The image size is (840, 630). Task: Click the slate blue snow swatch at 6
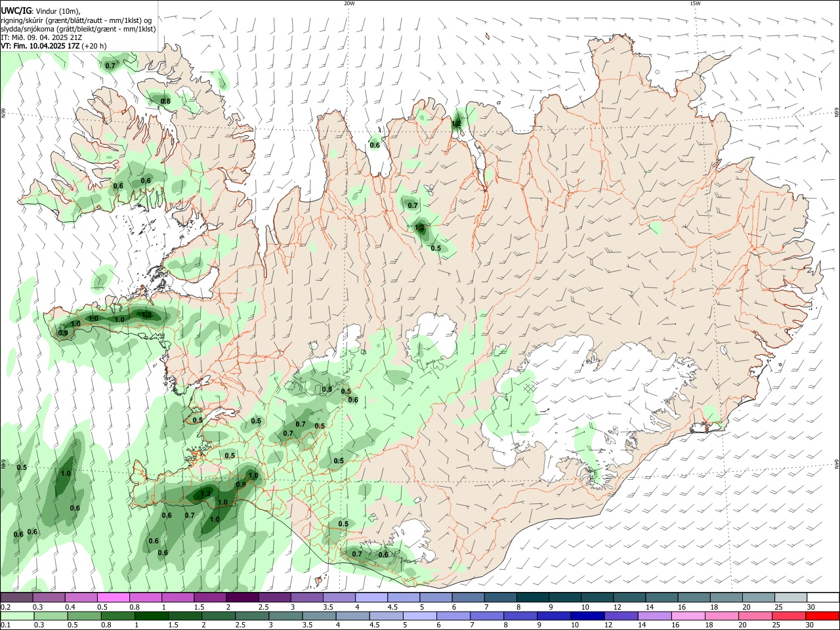pyautogui.click(x=468, y=598)
